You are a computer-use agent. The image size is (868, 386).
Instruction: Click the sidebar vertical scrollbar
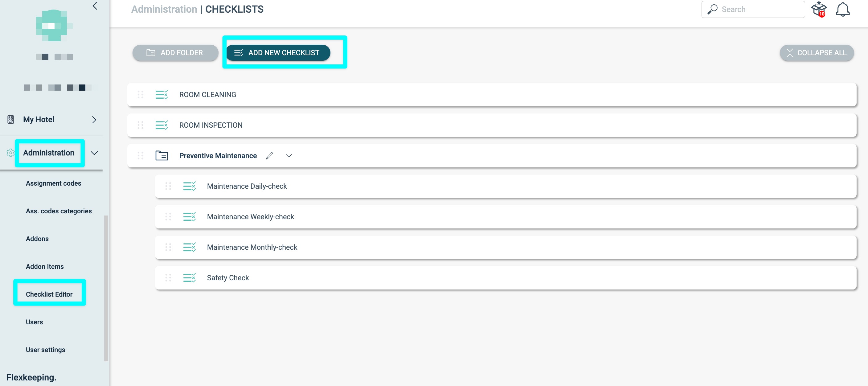106,288
